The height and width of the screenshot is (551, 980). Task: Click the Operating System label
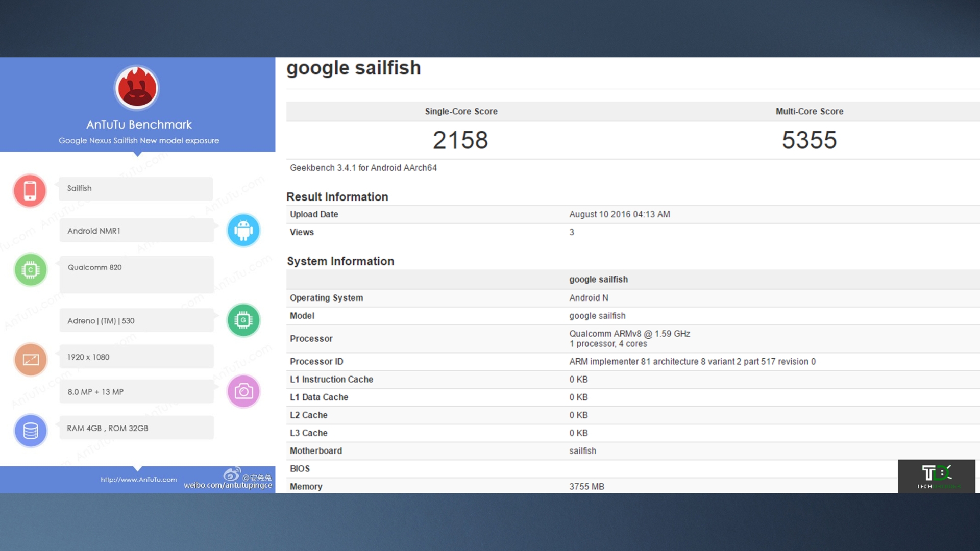click(327, 298)
